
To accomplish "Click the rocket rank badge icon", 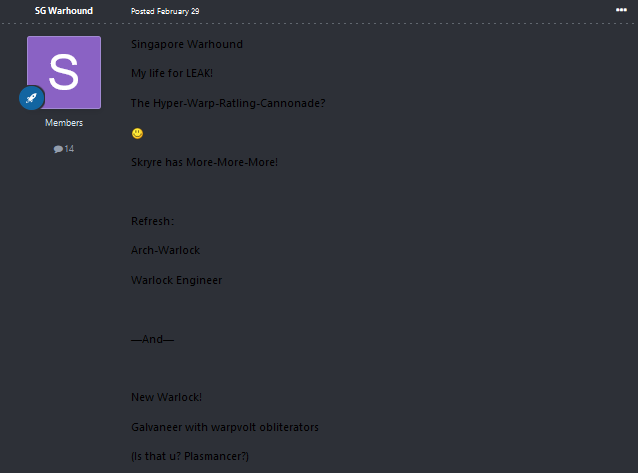I will tap(31, 99).
